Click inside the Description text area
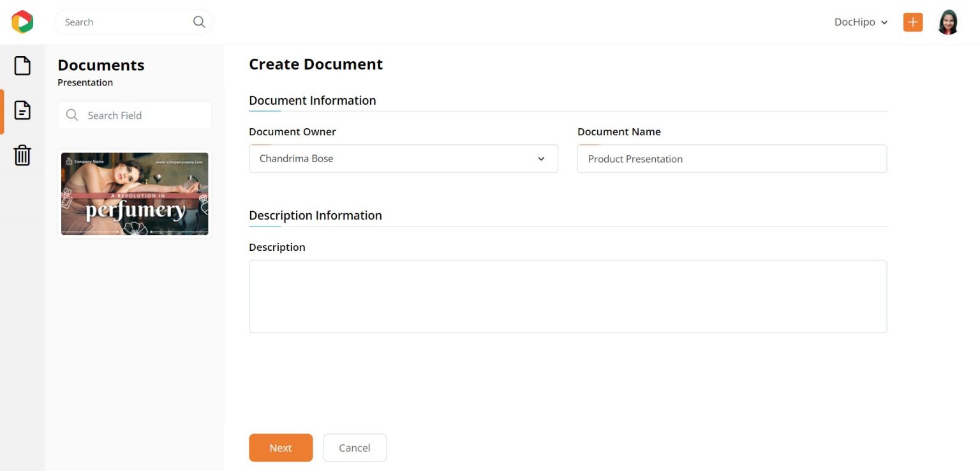Screen dimensions: 980x471 coord(567,295)
